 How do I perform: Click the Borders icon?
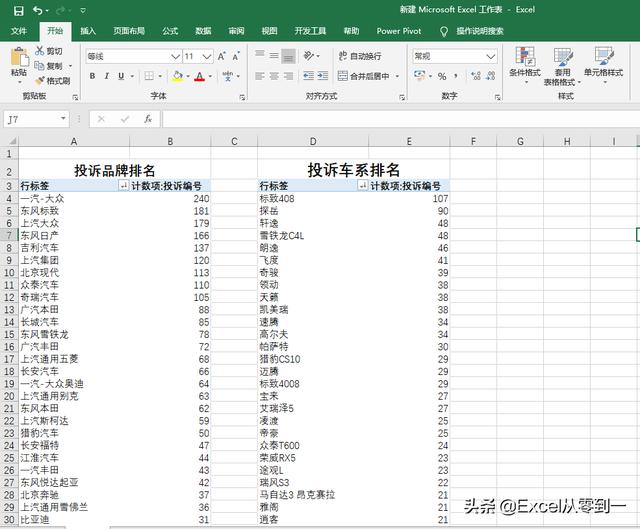click(x=149, y=76)
